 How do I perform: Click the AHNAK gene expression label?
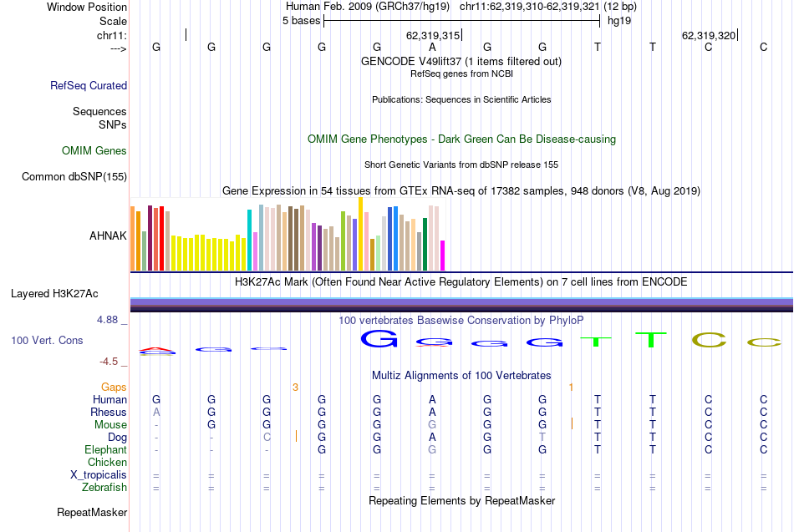pos(108,236)
